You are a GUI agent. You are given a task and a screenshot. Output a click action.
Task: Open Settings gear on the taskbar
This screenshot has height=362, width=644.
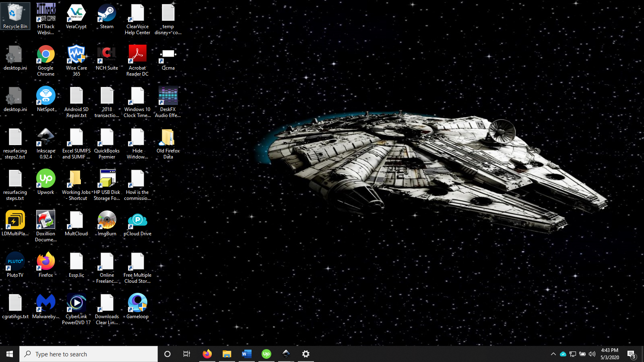tap(306, 354)
